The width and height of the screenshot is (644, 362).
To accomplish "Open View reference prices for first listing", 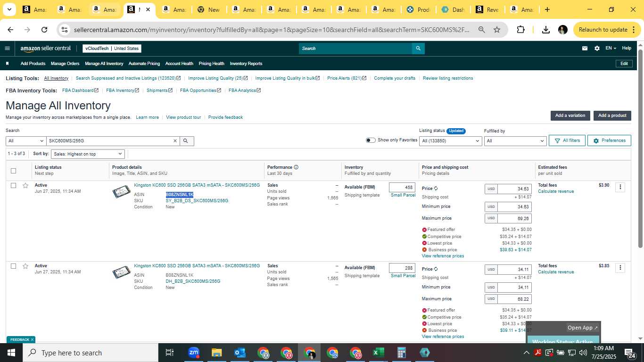I will coord(443,256).
